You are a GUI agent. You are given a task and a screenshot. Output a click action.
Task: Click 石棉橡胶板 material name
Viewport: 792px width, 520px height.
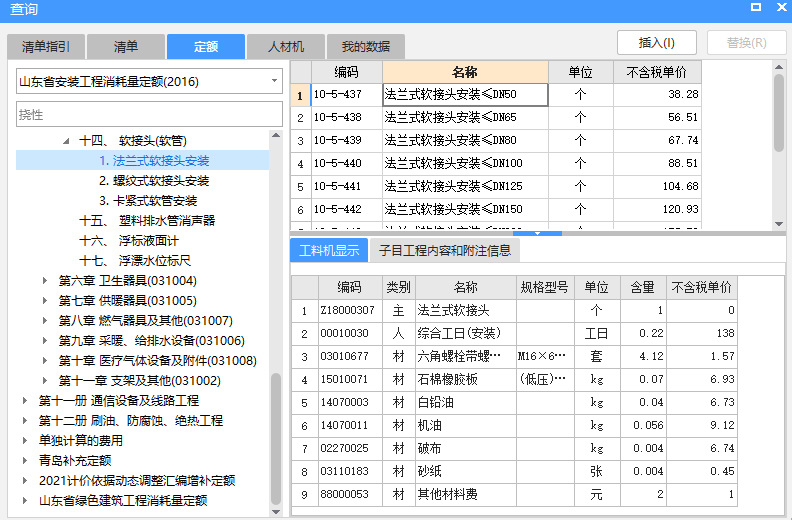pyautogui.click(x=466, y=380)
